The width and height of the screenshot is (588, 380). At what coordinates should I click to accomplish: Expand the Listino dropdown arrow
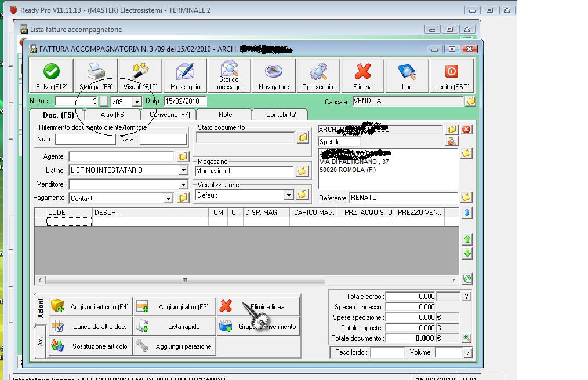click(x=183, y=170)
